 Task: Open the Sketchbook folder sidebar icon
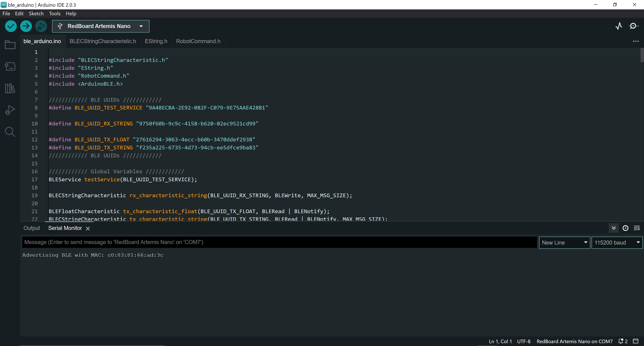[10, 45]
